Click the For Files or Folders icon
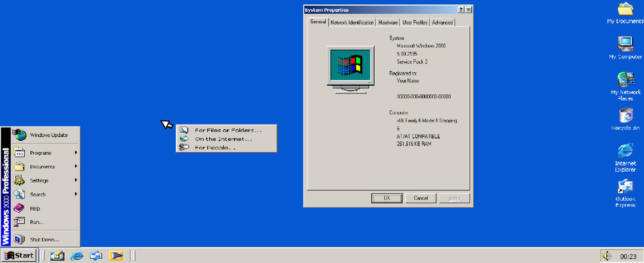 pos(184,130)
